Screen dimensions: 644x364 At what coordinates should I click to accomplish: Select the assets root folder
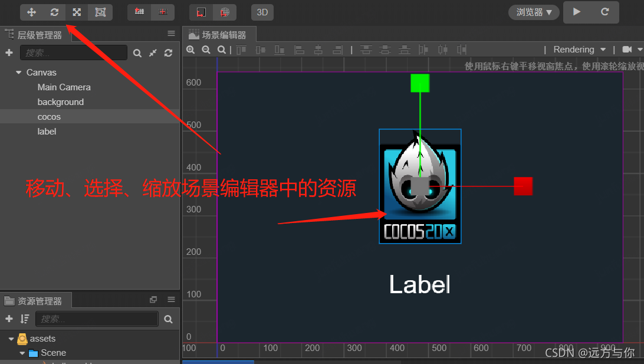(x=42, y=339)
